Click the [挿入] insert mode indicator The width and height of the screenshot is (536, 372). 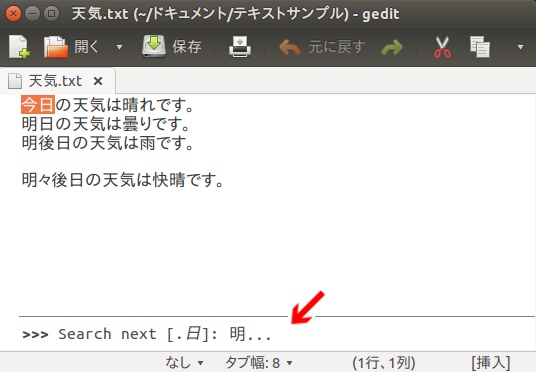491,362
